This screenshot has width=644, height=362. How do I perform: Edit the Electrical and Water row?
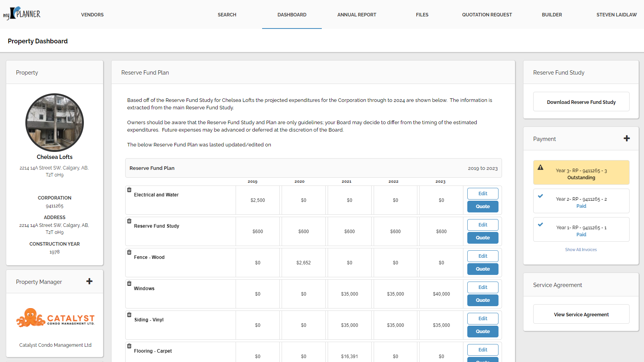[483, 194]
